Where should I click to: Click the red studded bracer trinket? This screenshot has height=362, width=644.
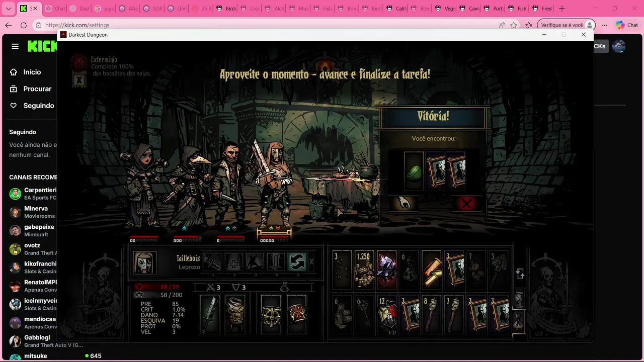coord(296,314)
